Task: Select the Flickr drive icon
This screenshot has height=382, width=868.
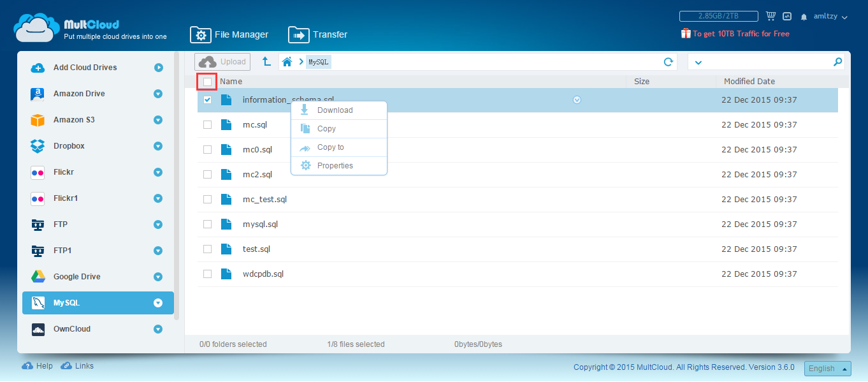Action: 38,172
